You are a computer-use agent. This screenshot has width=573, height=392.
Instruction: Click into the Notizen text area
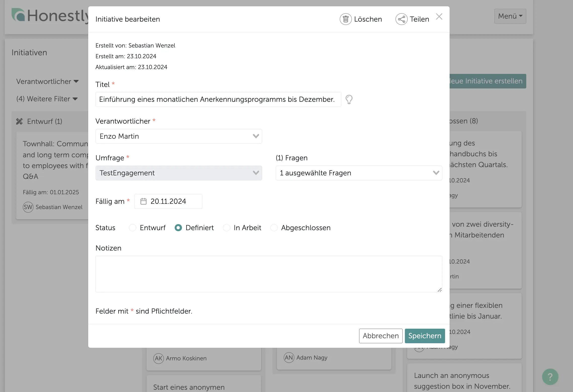click(268, 274)
